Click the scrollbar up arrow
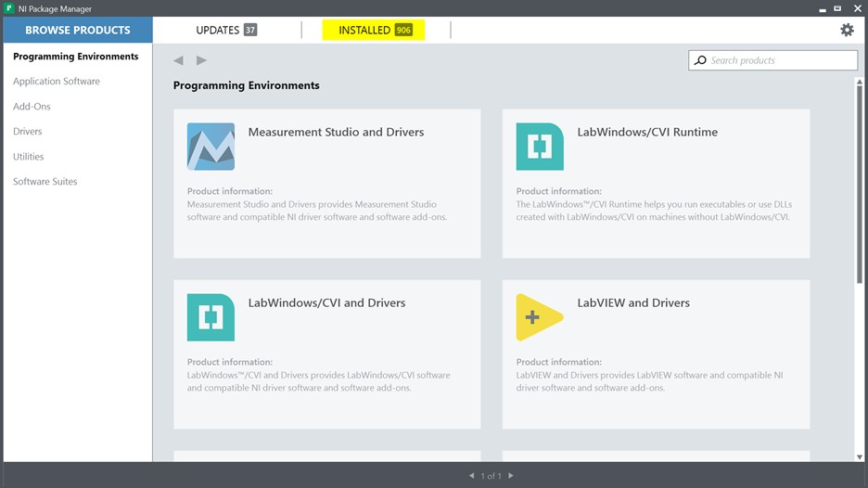Viewport: 868px width, 488px height. tap(859, 82)
